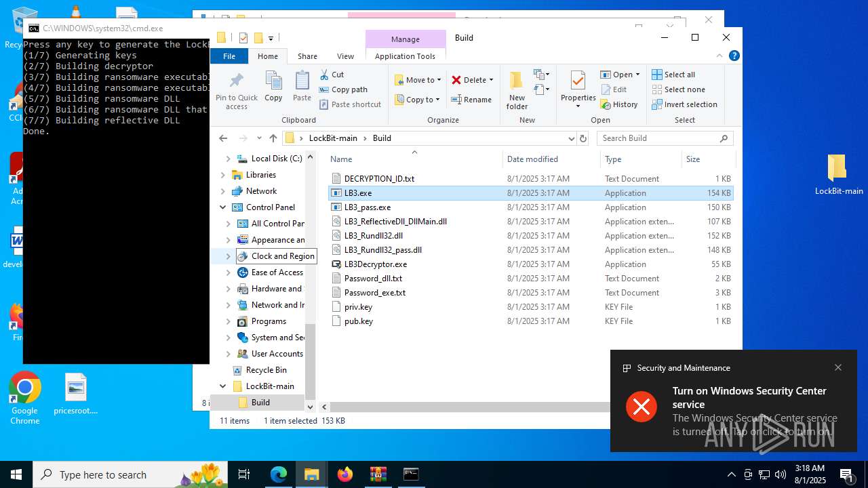Switch to the Share ribbon tab
868x488 pixels.
click(x=307, y=56)
